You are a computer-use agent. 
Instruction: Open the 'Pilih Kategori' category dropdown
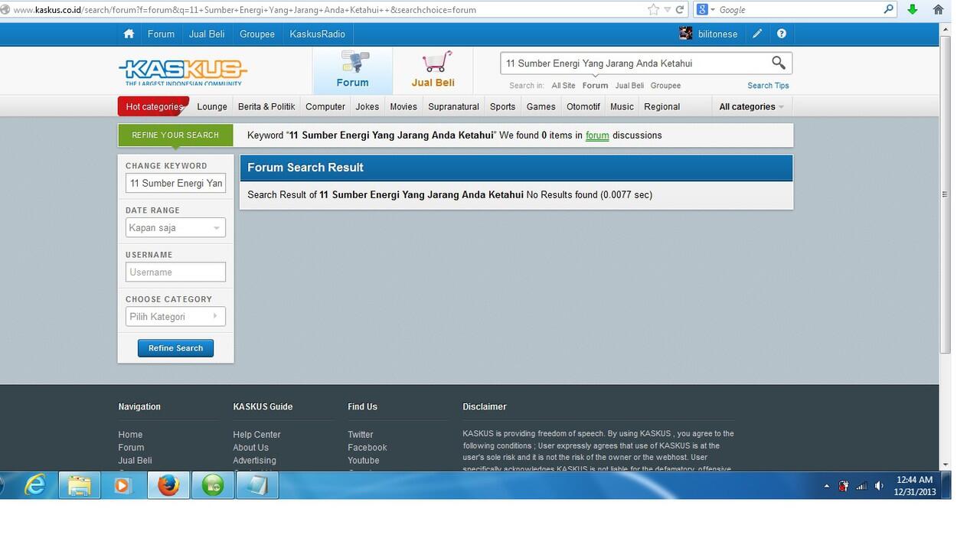click(x=175, y=316)
